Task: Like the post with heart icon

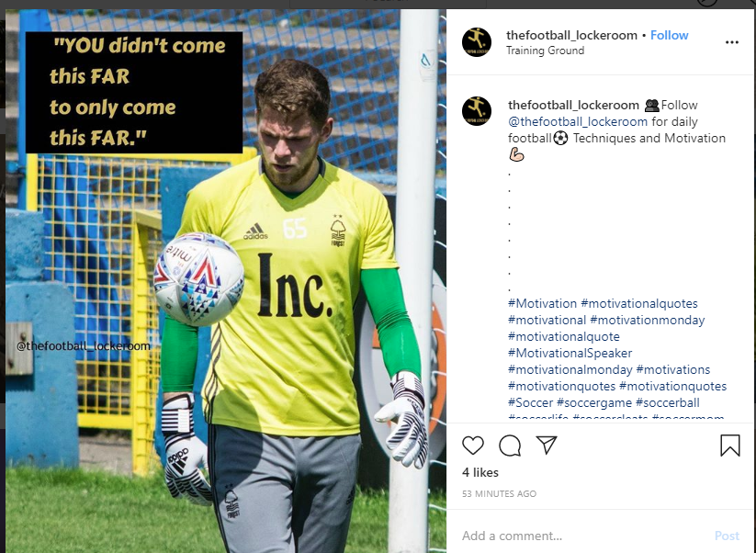Action: [x=472, y=445]
